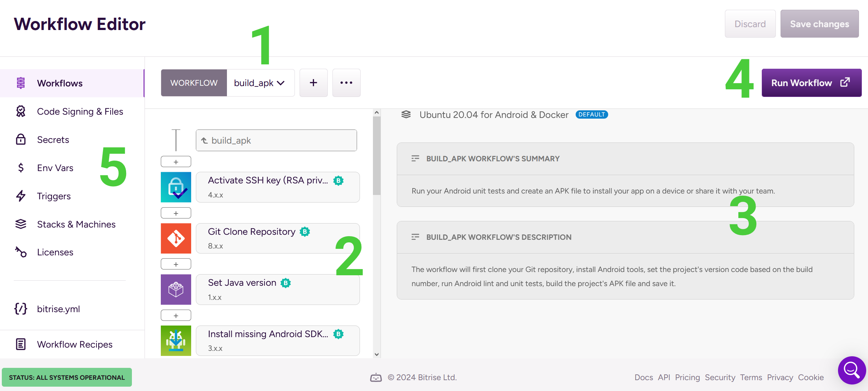The image size is (868, 391).
Task: Click the Code Signing ribbon icon
Action: coord(21,111)
